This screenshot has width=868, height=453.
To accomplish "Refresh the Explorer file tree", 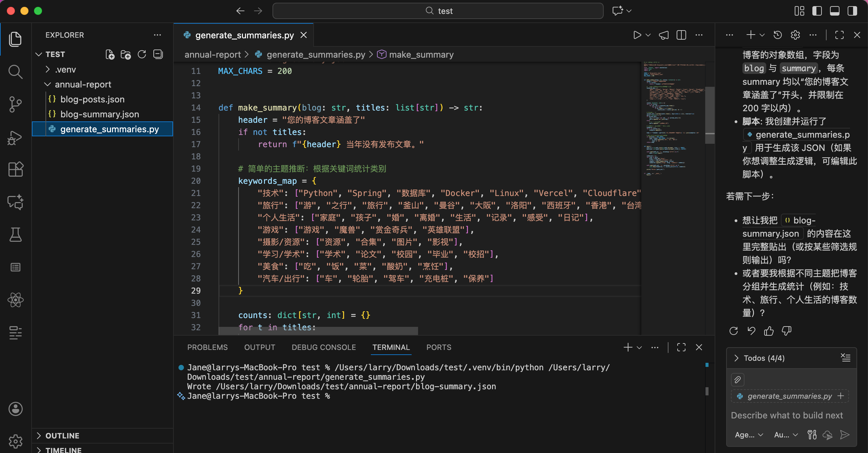I will coord(142,55).
